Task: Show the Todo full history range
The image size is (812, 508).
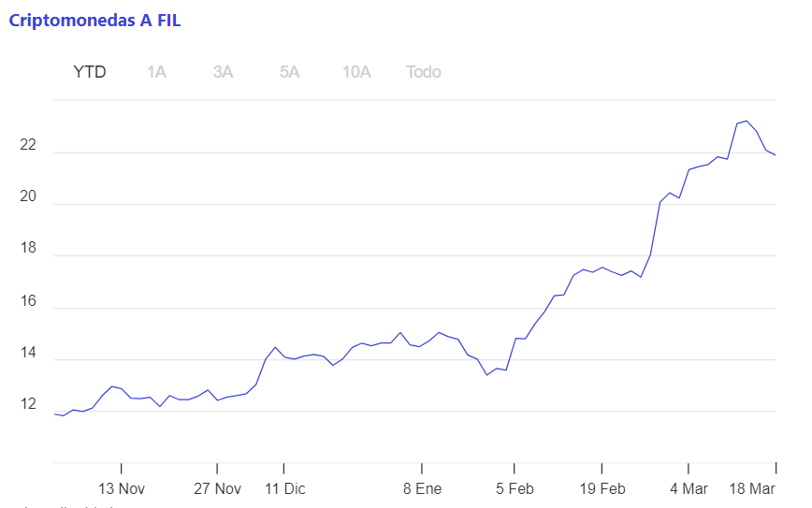Action: click(x=424, y=71)
